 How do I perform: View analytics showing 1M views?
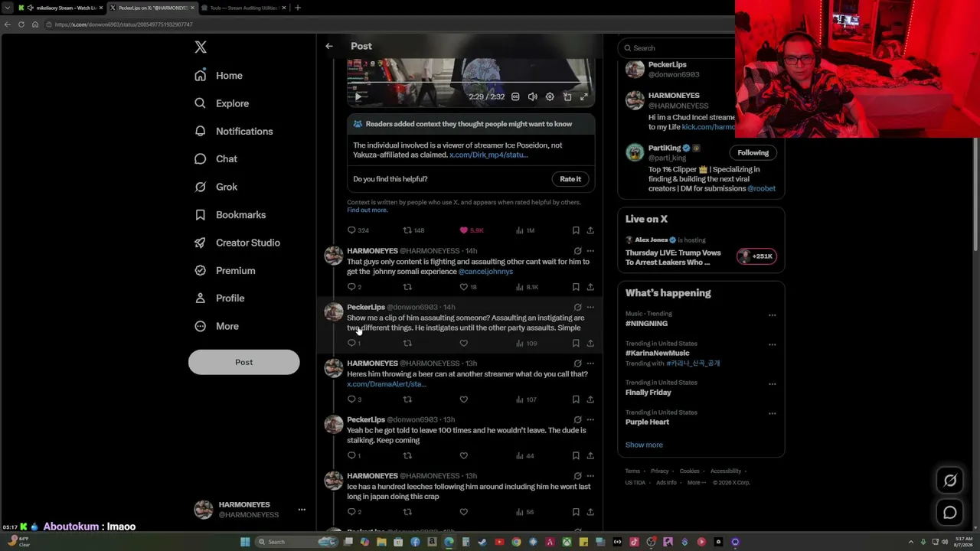[x=525, y=230]
